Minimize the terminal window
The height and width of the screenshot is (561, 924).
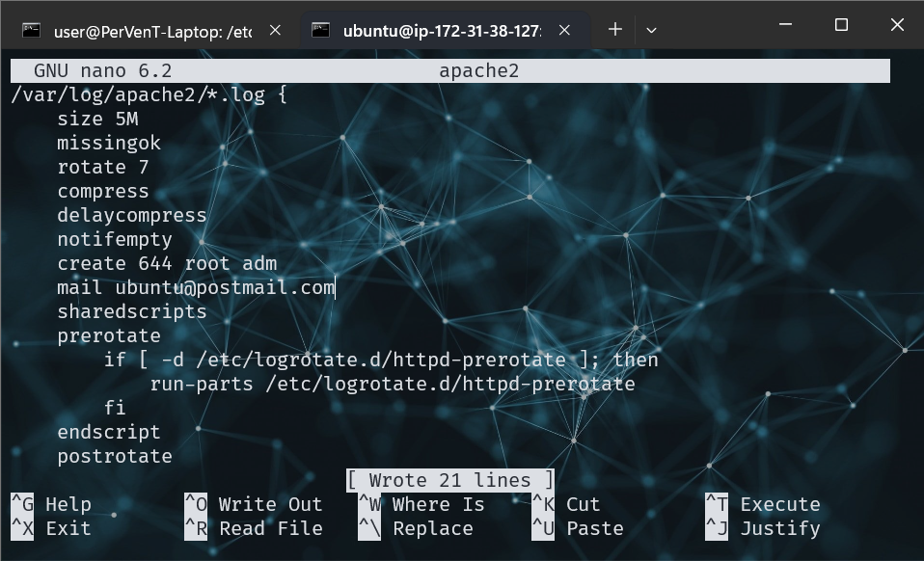pyautogui.click(x=784, y=26)
